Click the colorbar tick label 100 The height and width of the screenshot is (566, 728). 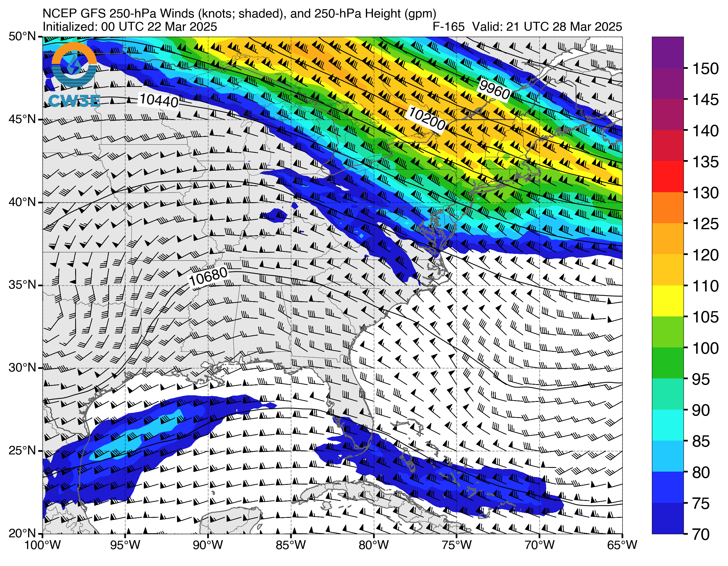pos(705,348)
